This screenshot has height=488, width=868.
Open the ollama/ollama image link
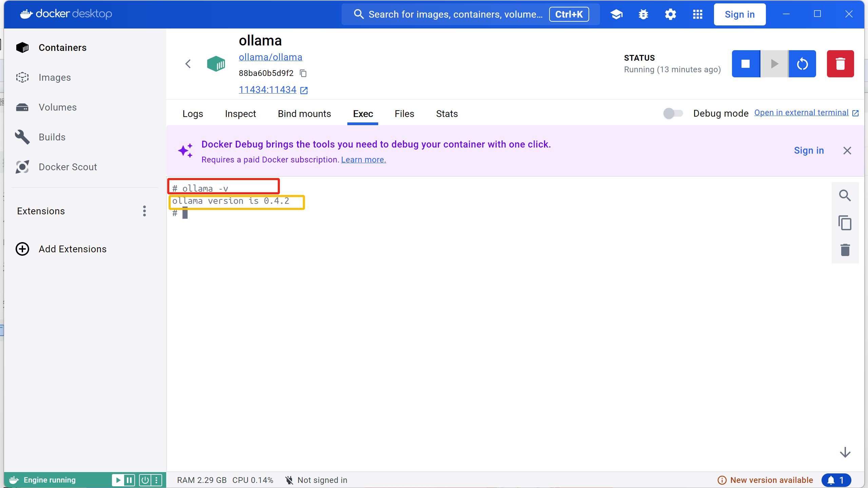[270, 57]
